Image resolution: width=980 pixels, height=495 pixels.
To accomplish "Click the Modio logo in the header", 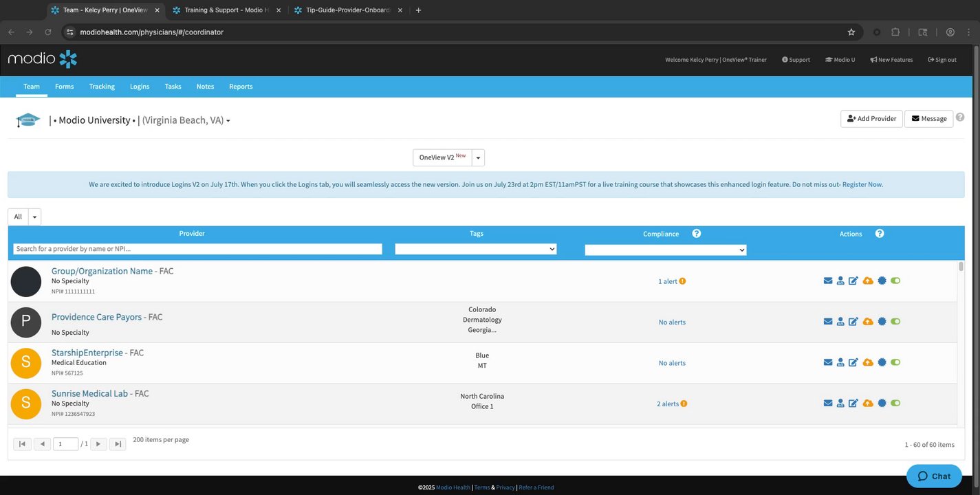I will [43, 59].
